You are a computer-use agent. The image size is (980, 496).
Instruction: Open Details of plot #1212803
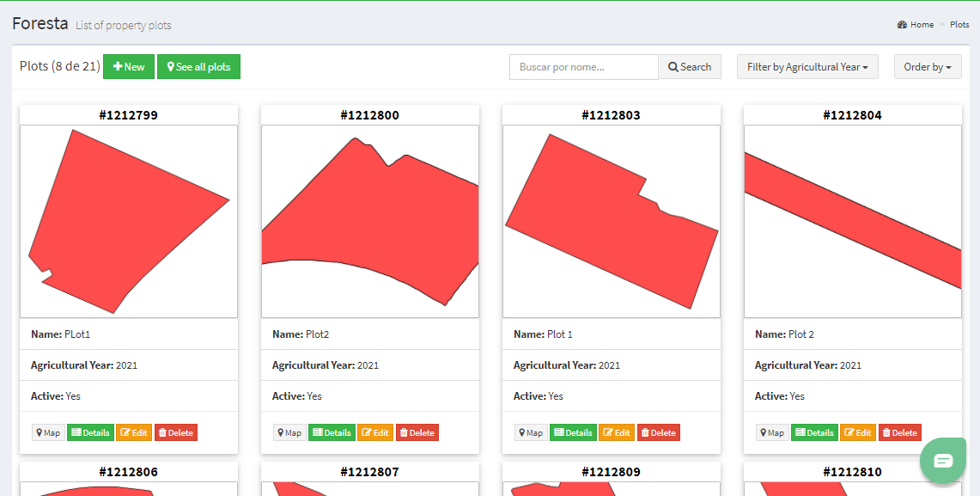tap(573, 433)
